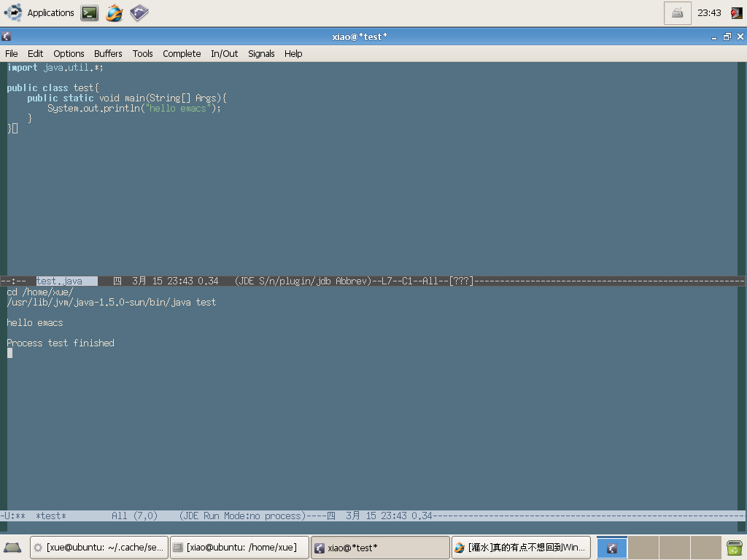Click the 'public class test{' line

53,88
